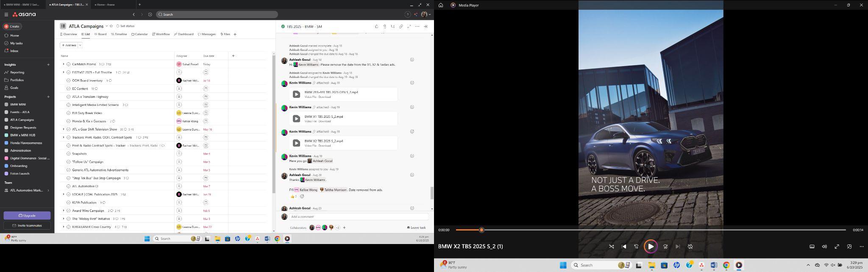Screen dimensions: 868x272
Task: Close the TBS 2025 task details pane
Action: [426, 26]
